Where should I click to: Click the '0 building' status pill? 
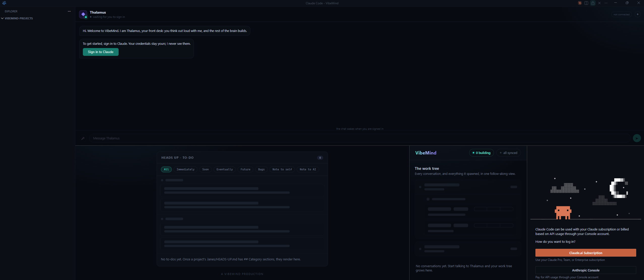[481, 153]
